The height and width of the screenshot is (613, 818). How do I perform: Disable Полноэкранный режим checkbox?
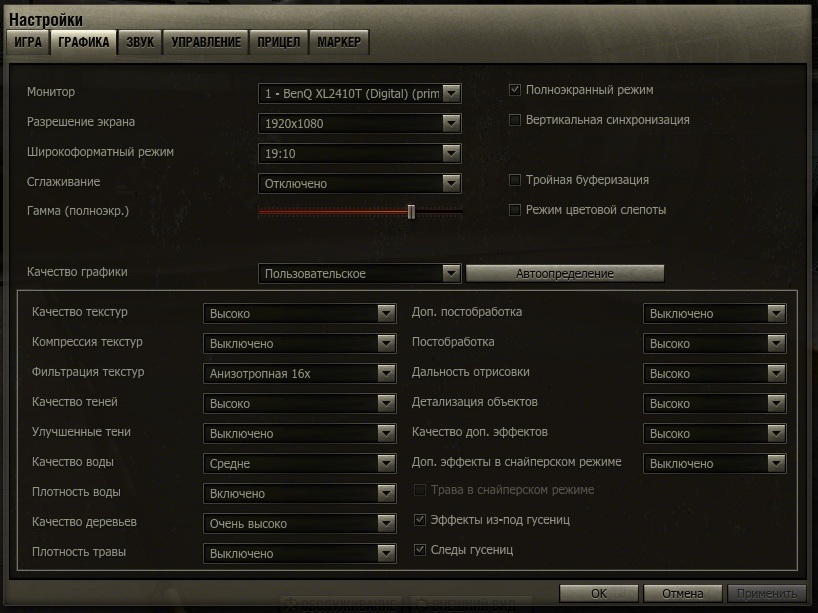coord(515,90)
